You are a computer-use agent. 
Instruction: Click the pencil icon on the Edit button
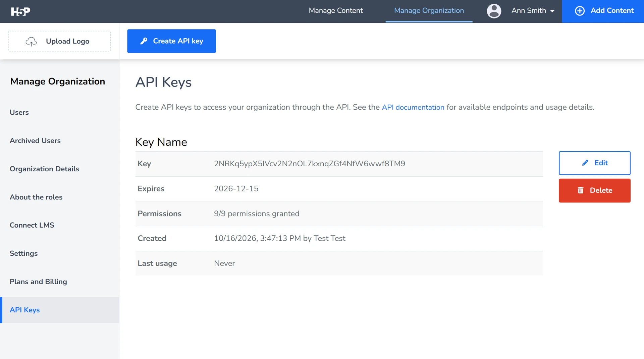(585, 163)
